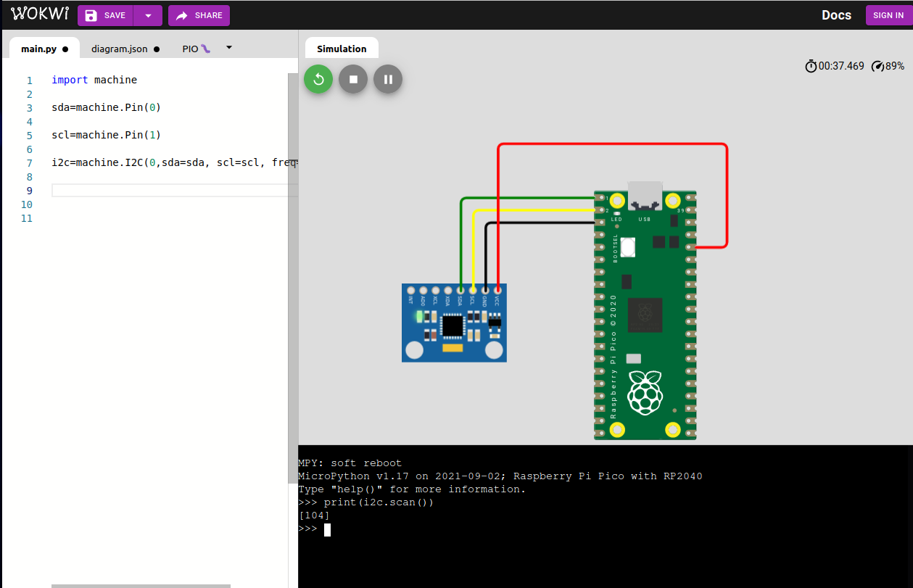Click the green LED on the MPU6050 module
This screenshot has height=588, width=913.
(419, 317)
